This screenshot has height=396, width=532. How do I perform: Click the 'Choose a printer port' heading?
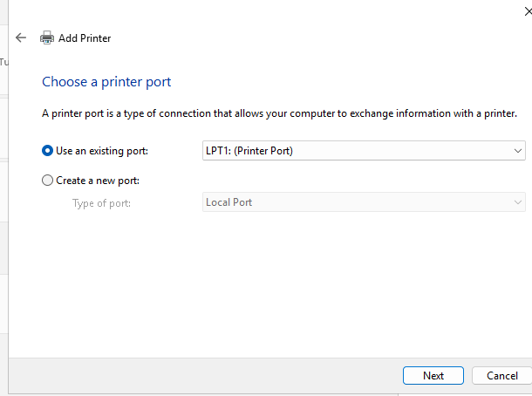[106, 82]
